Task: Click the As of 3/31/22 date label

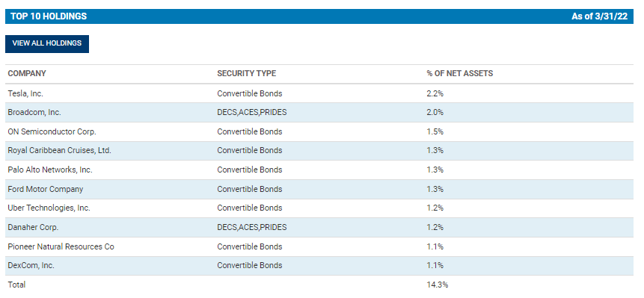Action: [600, 16]
